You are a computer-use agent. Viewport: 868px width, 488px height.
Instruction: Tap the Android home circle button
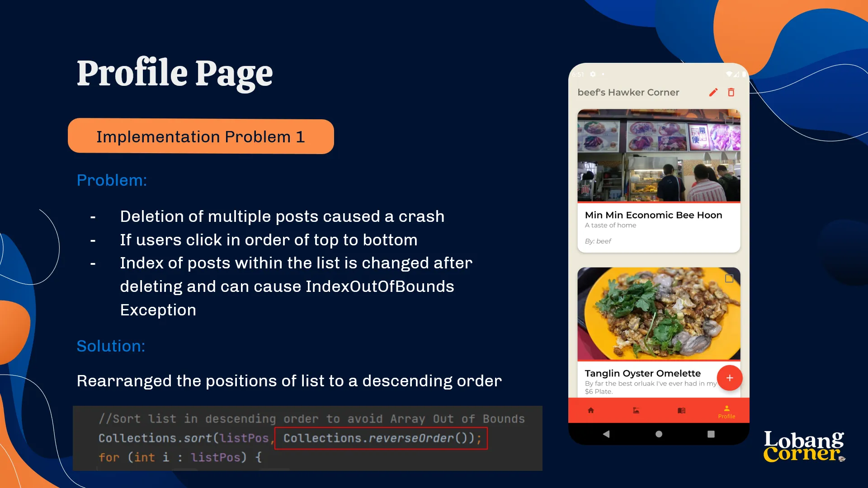pyautogui.click(x=659, y=434)
